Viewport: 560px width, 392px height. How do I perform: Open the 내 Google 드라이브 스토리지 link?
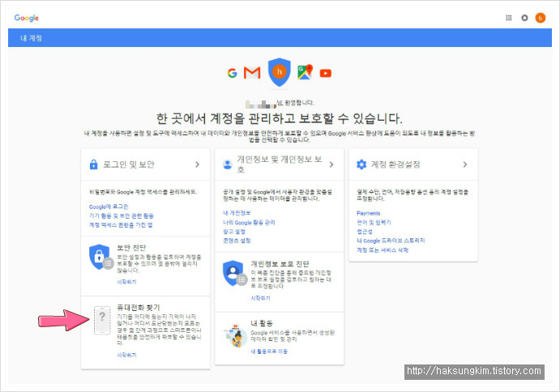[391, 241]
